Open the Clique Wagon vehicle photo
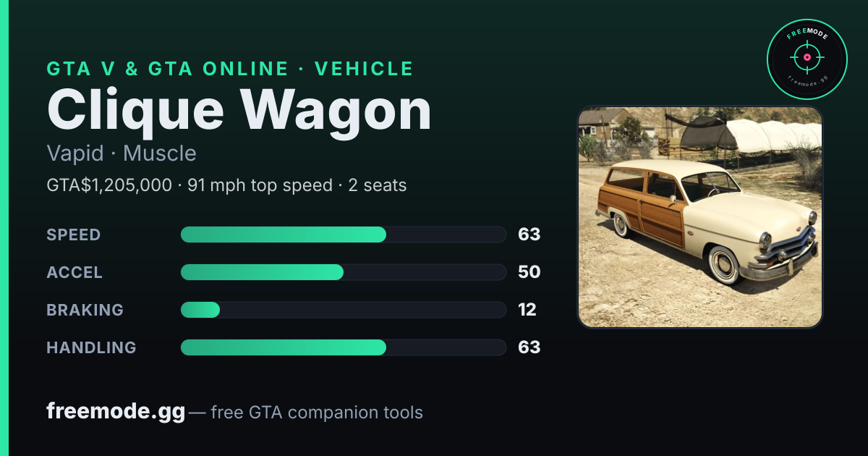This screenshot has height=456, width=868. point(700,217)
